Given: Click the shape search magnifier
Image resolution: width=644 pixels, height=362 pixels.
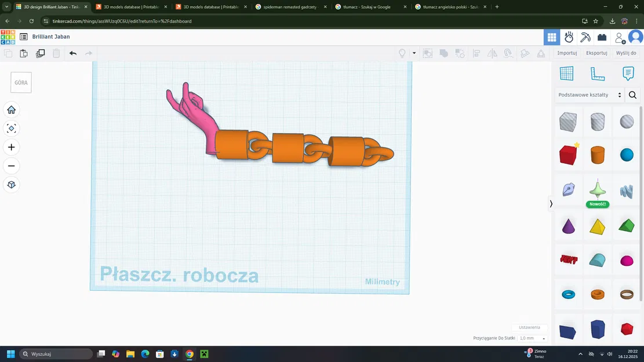Looking at the screenshot, I should [632, 95].
